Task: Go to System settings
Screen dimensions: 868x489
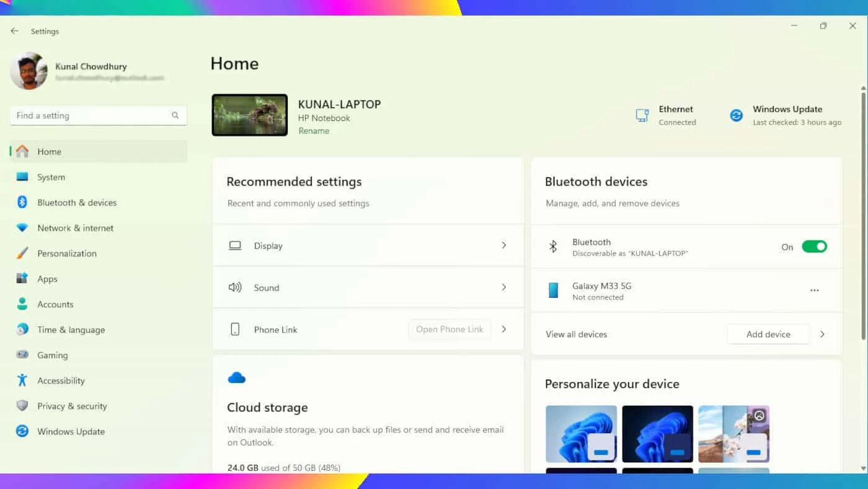Action: tap(99, 177)
